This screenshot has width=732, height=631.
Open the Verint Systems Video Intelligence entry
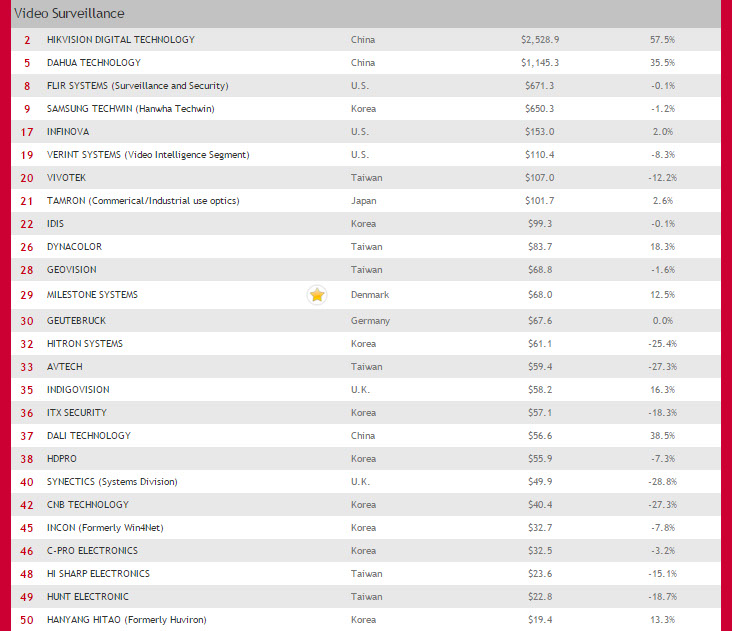[148, 155]
